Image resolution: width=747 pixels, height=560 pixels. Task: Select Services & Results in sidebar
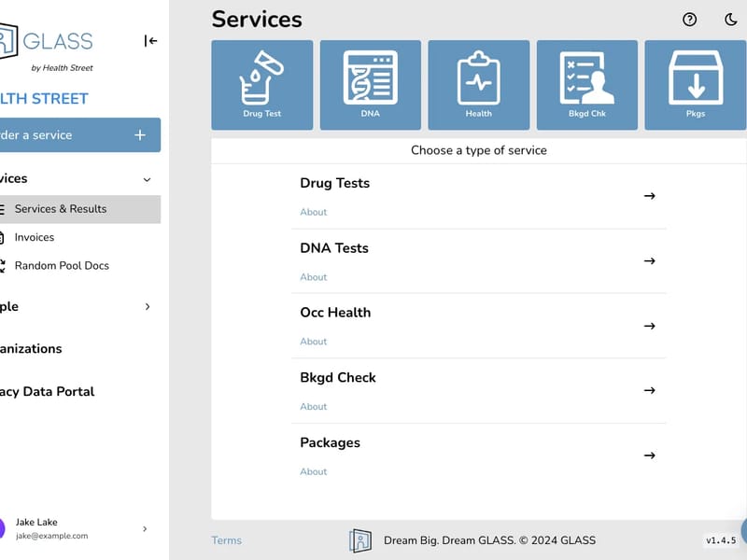tap(80, 209)
